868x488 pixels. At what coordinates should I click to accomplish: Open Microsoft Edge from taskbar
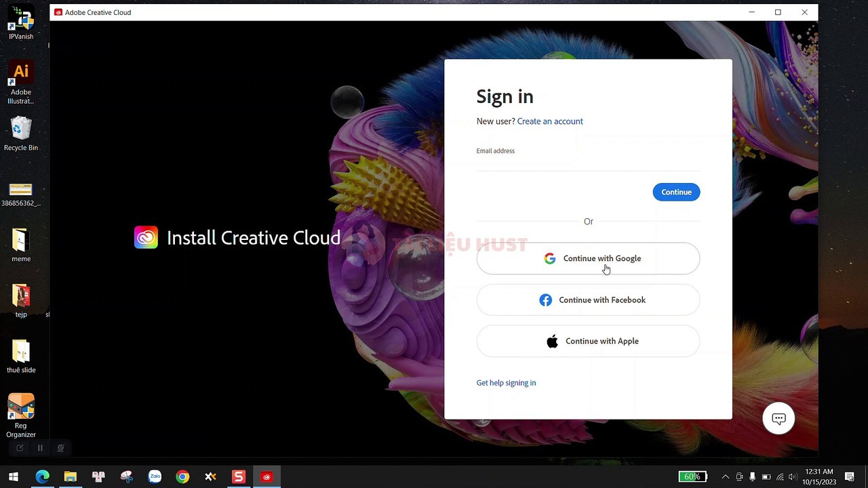click(x=42, y=477)
